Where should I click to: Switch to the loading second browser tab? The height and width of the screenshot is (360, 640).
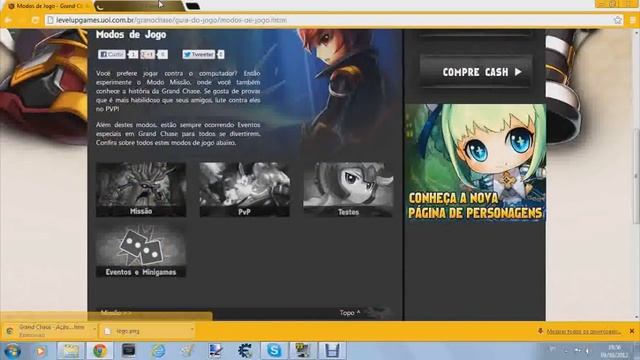(139, 6)
